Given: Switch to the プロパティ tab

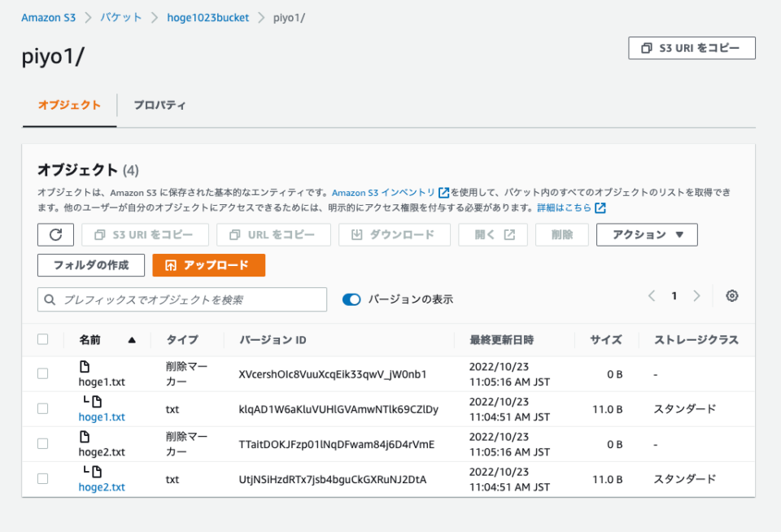Looking at the screenshot, I should pyautogui.click(x=160, y=105).
